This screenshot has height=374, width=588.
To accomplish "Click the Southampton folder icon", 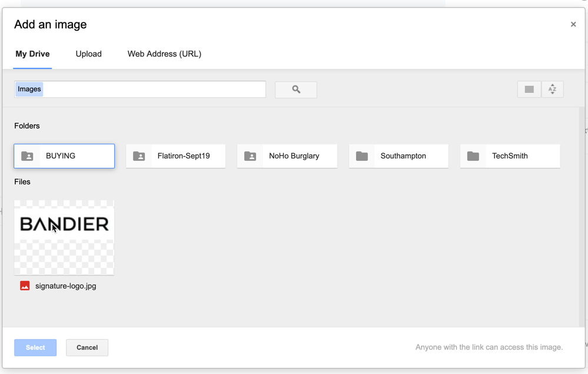I will [362, 156].
